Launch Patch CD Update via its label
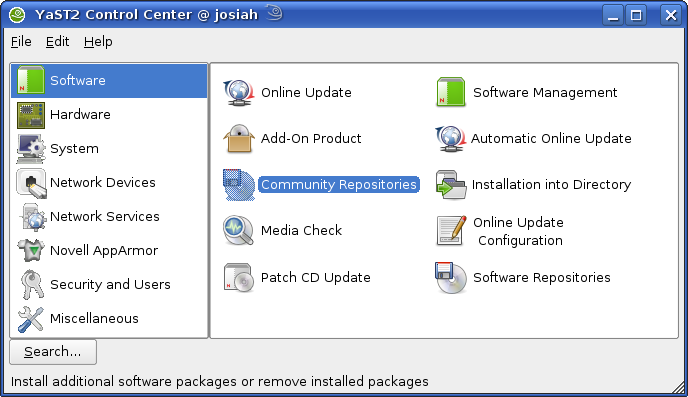Screen dimensions: 688x397 click(315, 277)
